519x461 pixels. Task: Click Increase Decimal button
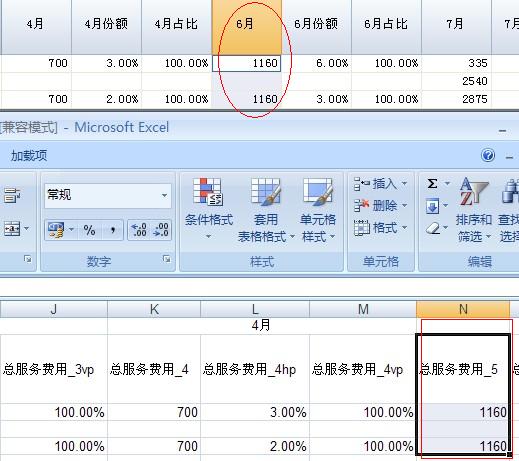point(139,230)
